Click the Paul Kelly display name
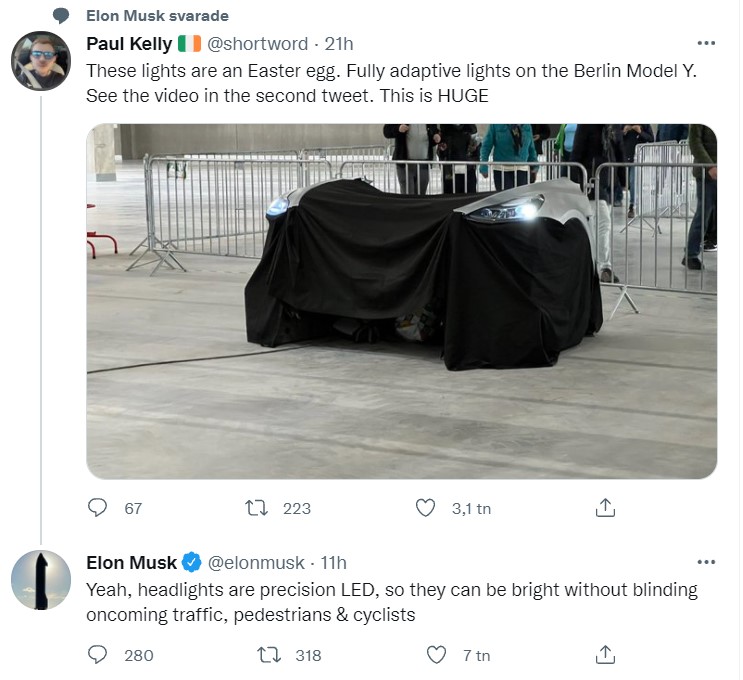This screenshot has height=680, width=743. (128, 44)
